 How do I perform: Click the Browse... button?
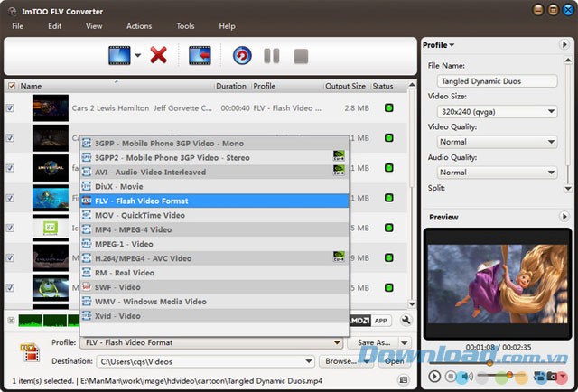[340, 361]
